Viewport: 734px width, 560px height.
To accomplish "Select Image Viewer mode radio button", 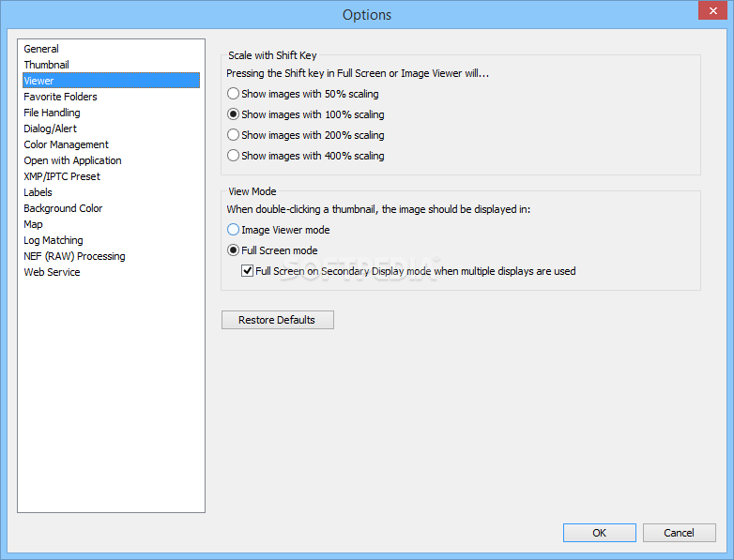I will click(x=233, y=230).
